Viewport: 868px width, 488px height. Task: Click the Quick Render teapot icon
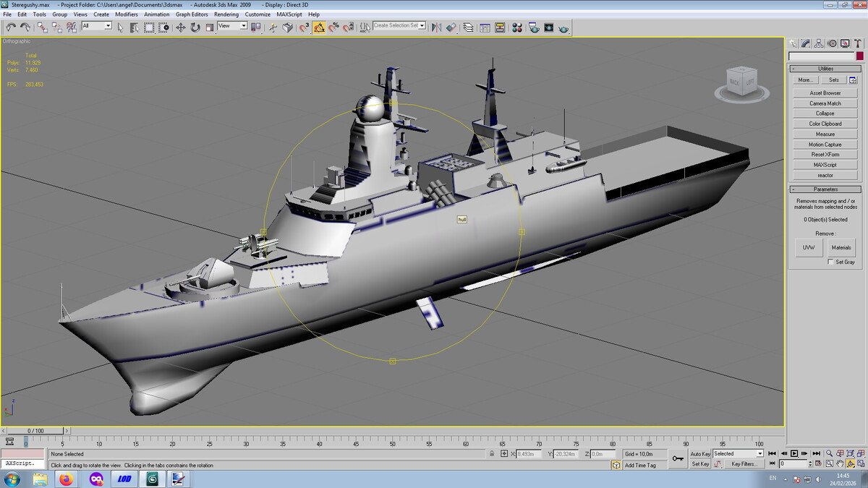click(x=563, y=27)
